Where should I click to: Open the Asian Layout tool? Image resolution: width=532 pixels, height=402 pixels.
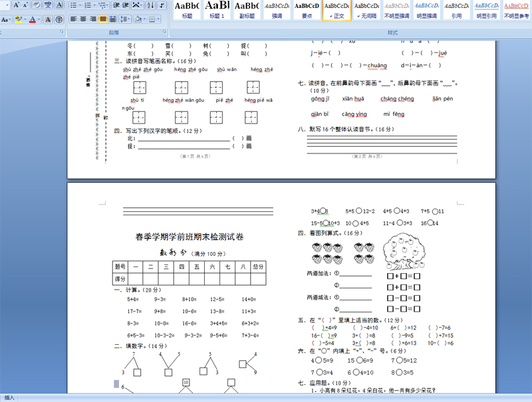coord(136,5)
